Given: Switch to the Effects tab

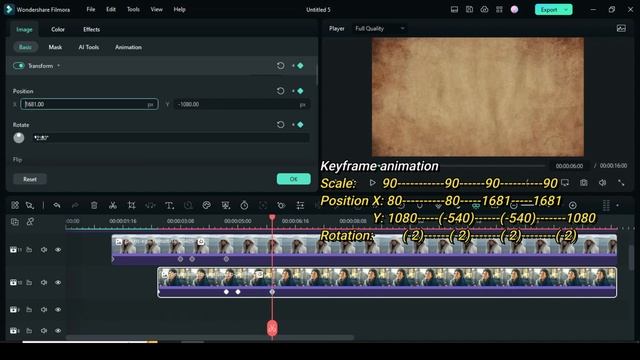Looking at the screenshot, I should coord(91,29).
